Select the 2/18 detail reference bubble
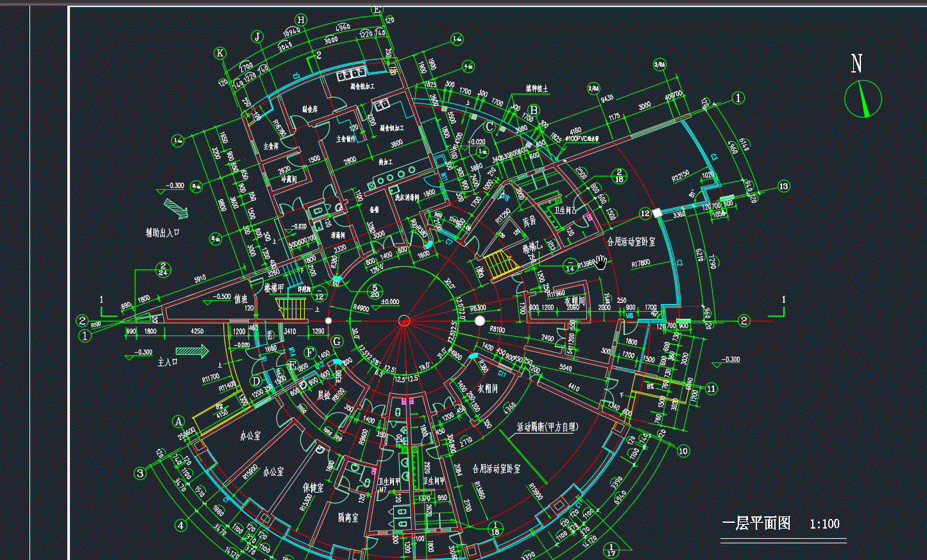 pos(618,176)
